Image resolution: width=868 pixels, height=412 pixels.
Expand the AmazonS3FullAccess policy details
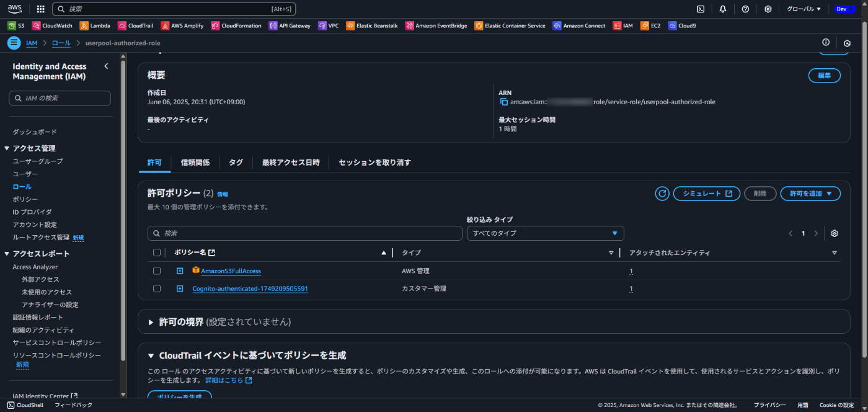(180, 271)
